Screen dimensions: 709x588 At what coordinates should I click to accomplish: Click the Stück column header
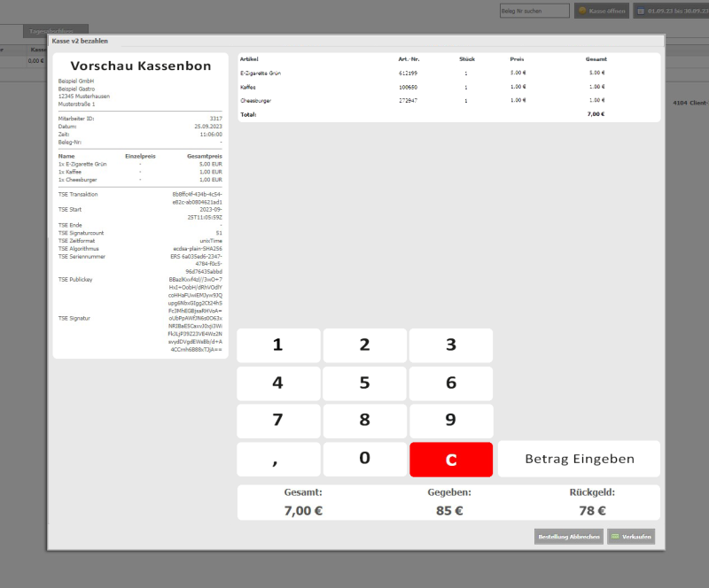pos(467,59)
